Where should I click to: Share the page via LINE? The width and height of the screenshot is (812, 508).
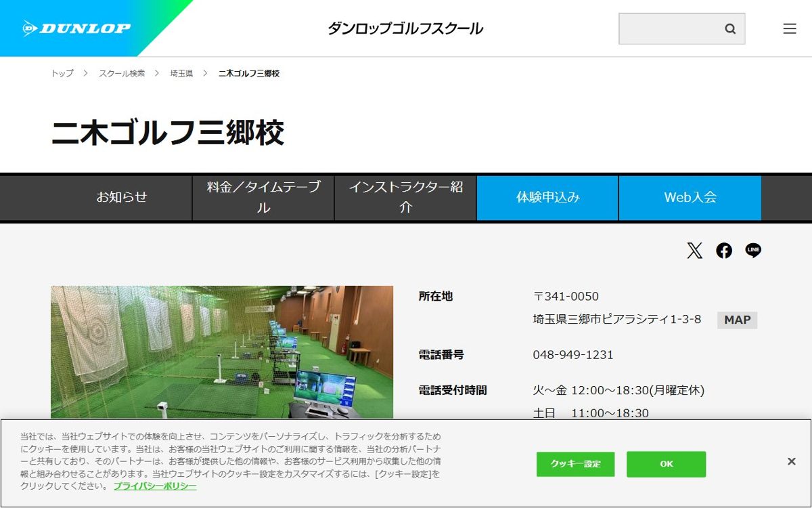pos(753,251)
